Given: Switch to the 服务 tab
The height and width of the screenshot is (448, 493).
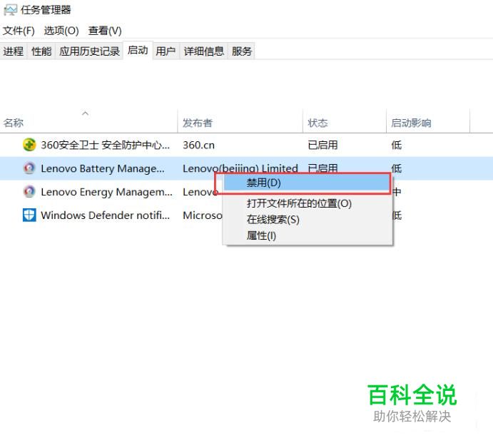Looking at the screenshot, I should click(x=242, y=51).
